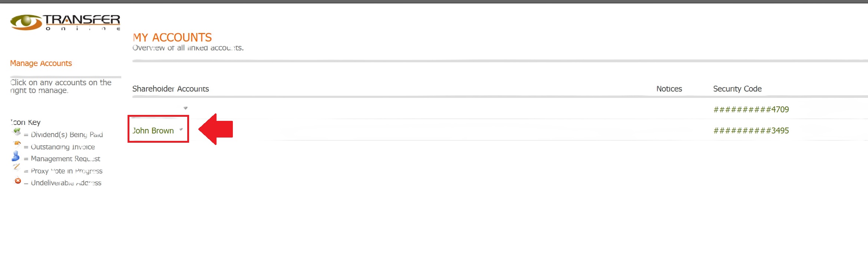Click the MY ACCOUNTS page heading
Viewport: 868px width, 258px height.
point(172,37)
